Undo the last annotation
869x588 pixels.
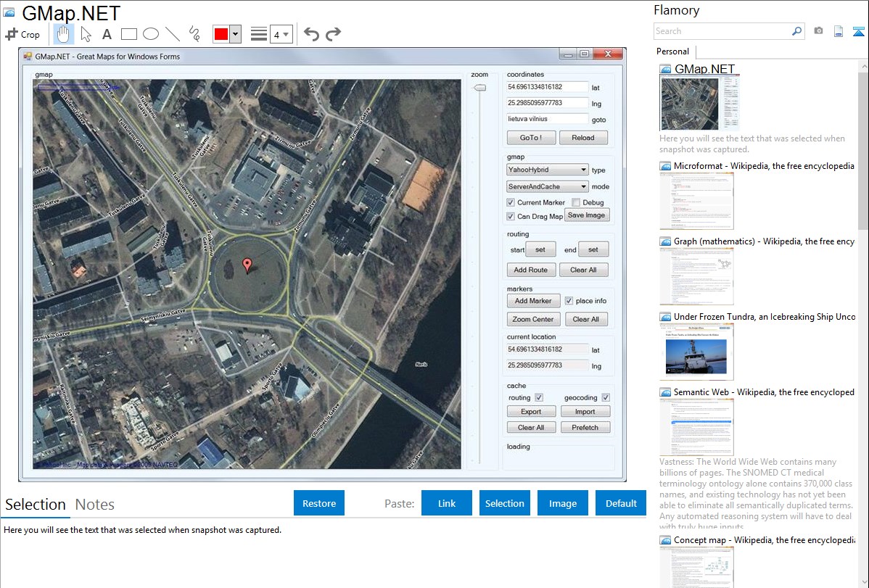click(x=311, y=34)
